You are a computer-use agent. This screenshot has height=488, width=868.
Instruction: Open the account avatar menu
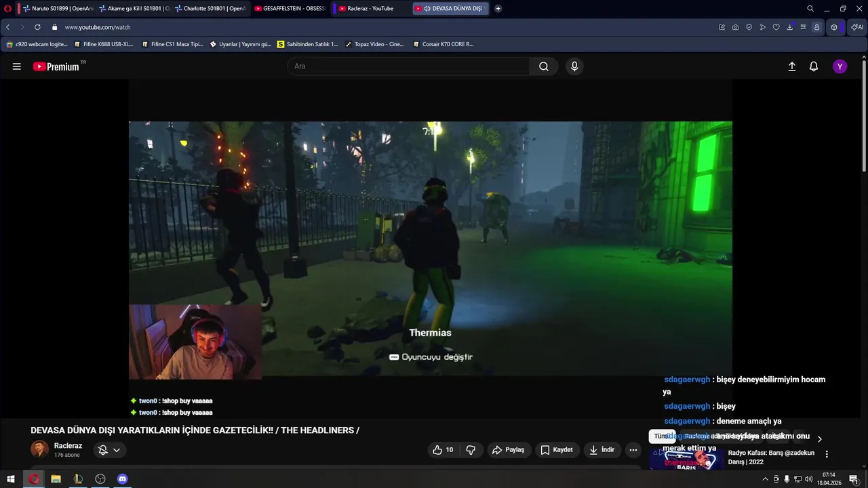coord(840,66)
